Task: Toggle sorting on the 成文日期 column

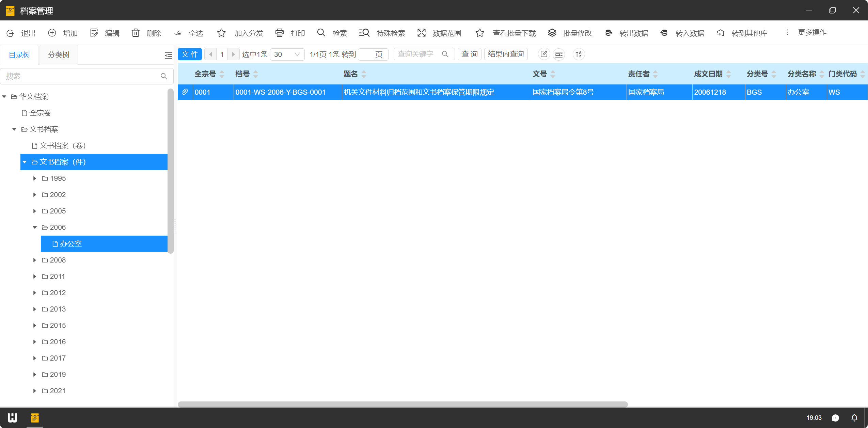Action: (728, 74)
